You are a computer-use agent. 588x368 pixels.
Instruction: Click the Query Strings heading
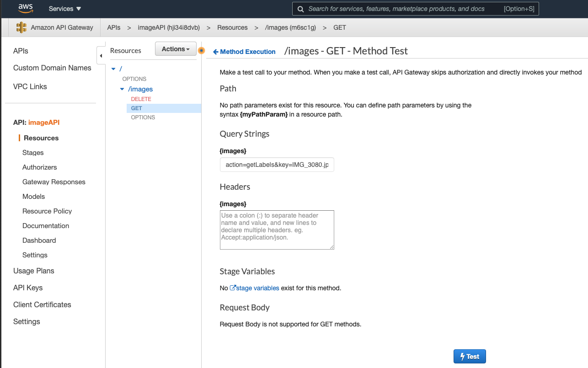click(245, 134)
